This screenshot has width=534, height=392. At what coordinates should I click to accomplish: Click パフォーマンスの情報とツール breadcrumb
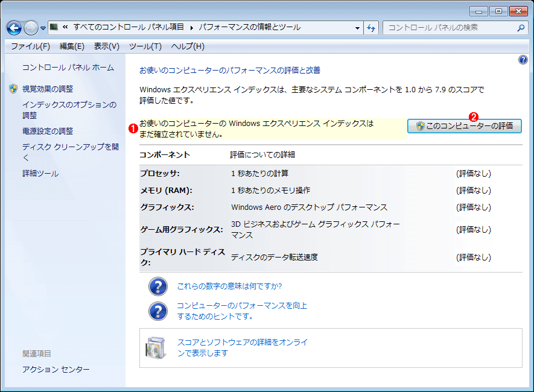250,27
